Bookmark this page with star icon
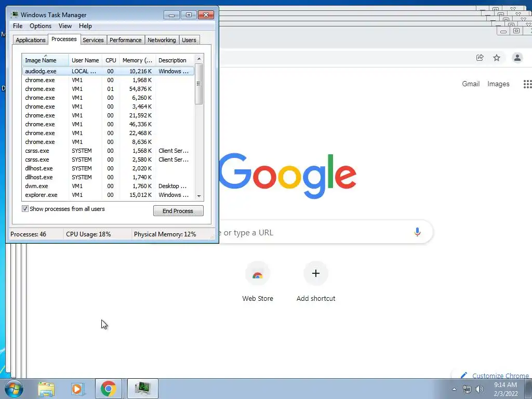 pyautogui.click(x=497, y=58)
